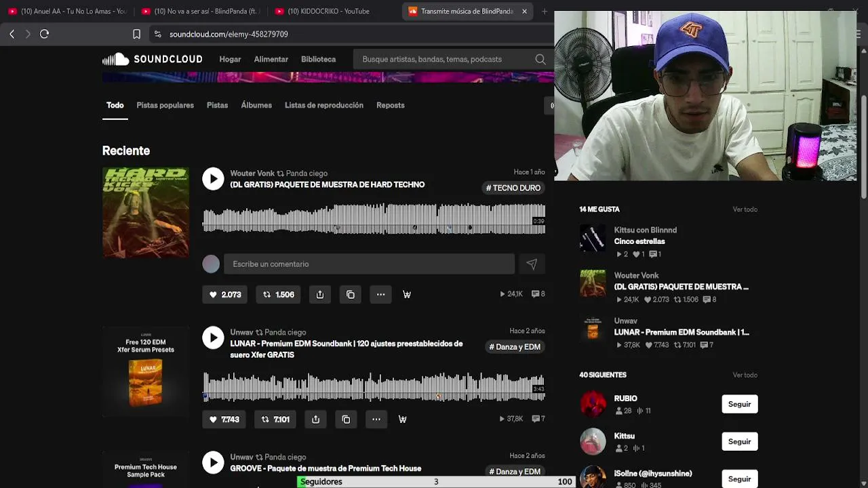Switch to the Álbumes tab

click(256, 105)
